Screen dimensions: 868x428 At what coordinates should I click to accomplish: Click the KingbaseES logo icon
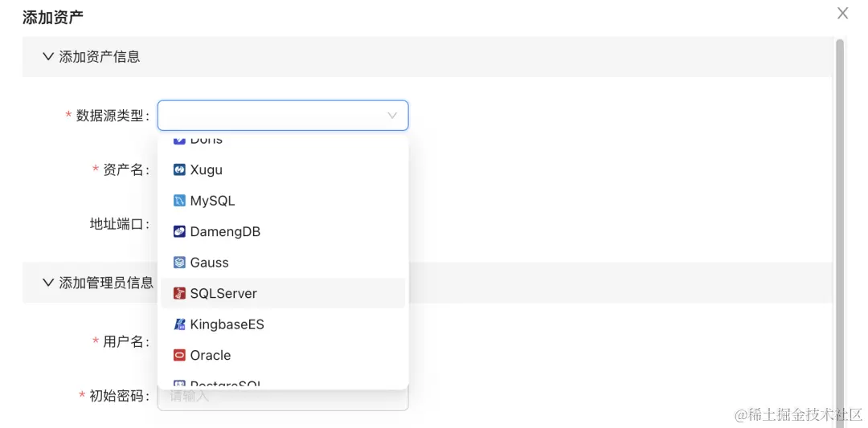(180, 324)
